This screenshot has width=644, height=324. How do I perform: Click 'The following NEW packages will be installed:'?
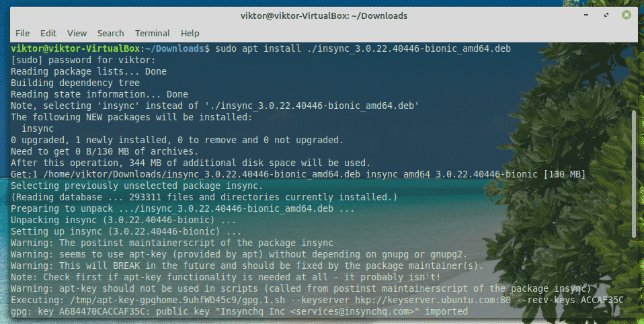pos(132,117)
